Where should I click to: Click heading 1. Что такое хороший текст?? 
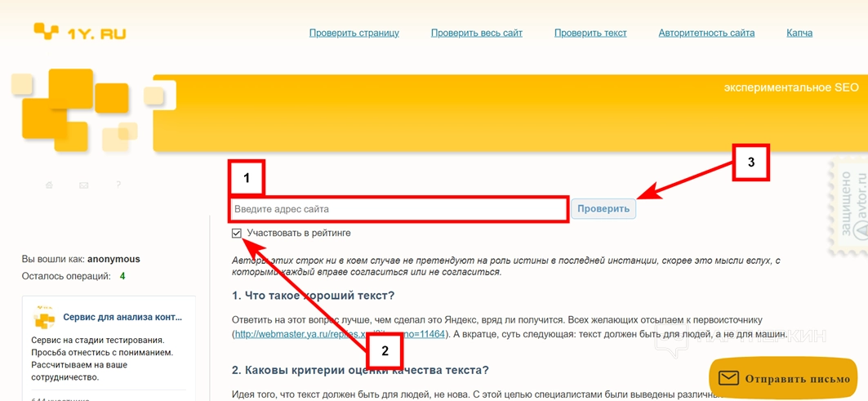coord(314,295)
